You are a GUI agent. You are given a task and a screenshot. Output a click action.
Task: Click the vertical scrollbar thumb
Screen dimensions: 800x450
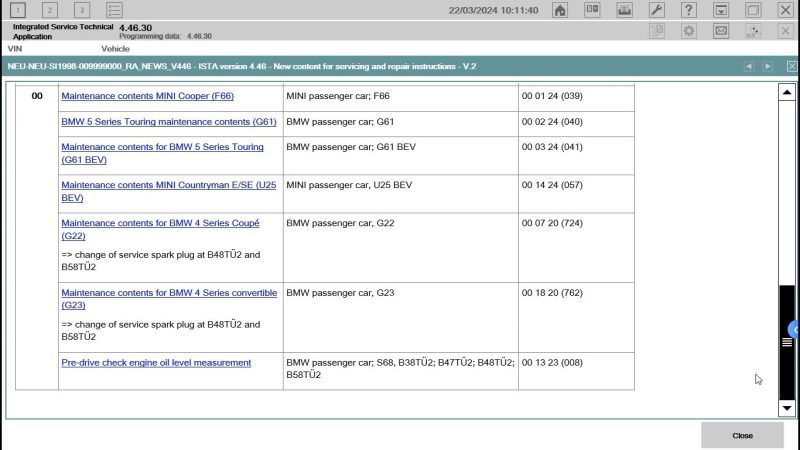pyautogui.click(x=787, y=342)
